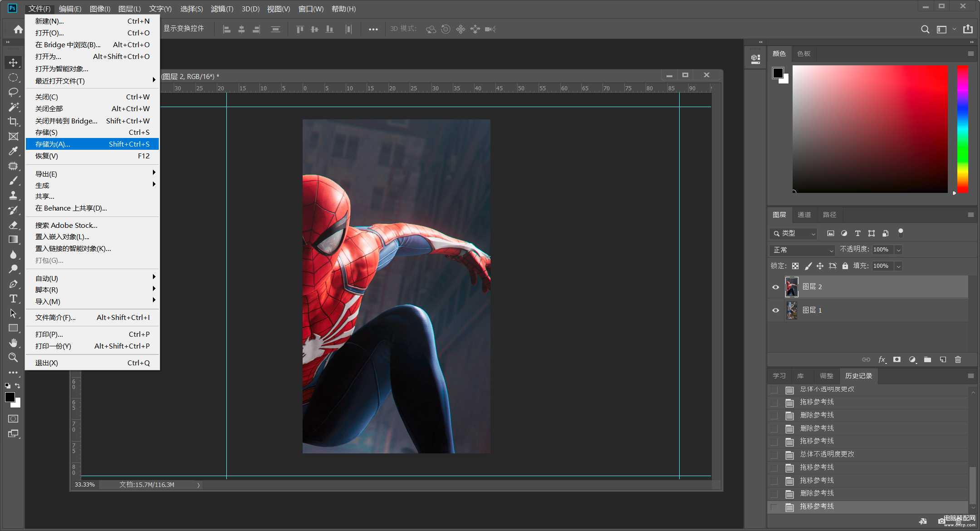Switch to the 调整 tab
This screenshot has width=980, height=531.
[826, 376]
